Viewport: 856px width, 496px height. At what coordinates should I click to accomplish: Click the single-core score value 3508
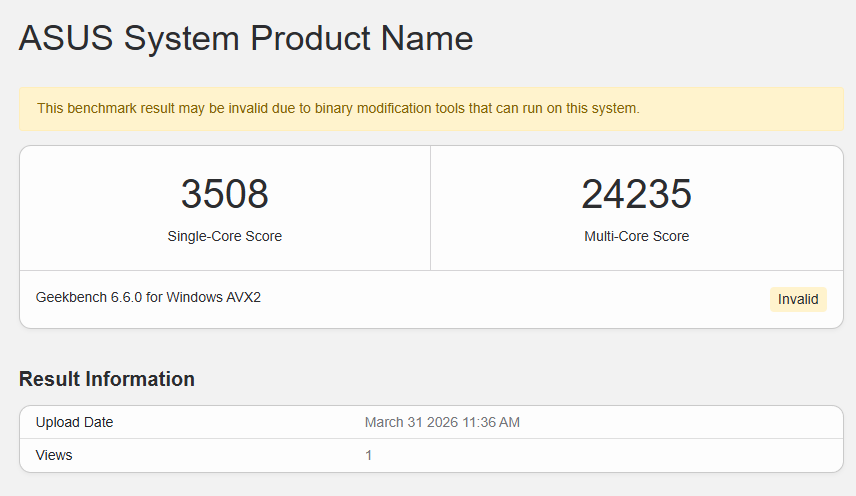224,194
